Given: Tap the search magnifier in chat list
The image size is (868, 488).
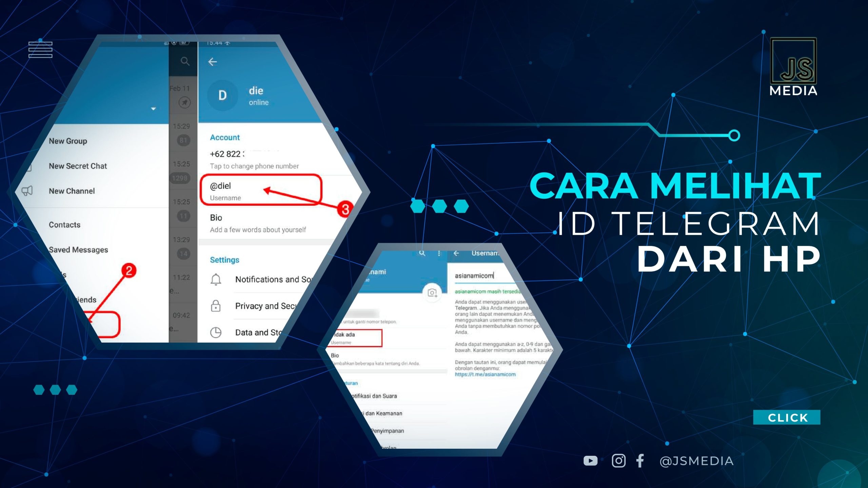Looking at the screenshot, I should (185, 61).
